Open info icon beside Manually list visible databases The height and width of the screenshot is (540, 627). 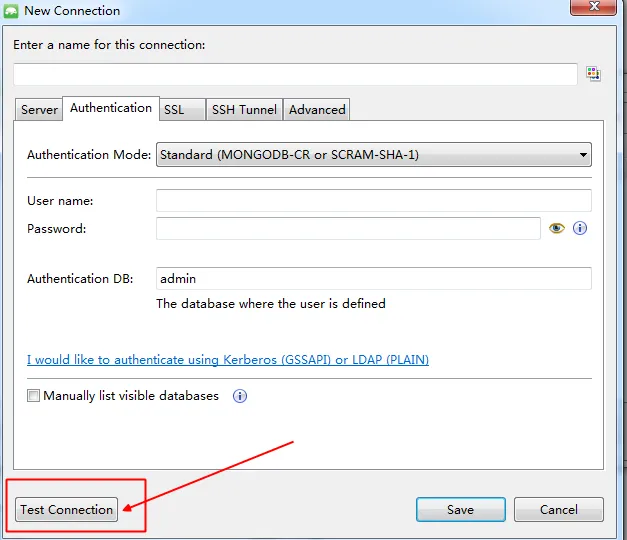240,396
